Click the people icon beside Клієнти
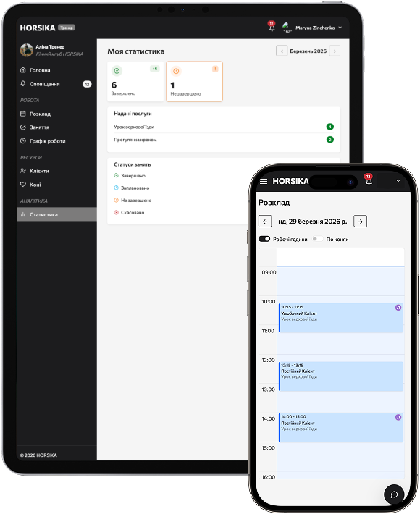 (x=23, y=170)
